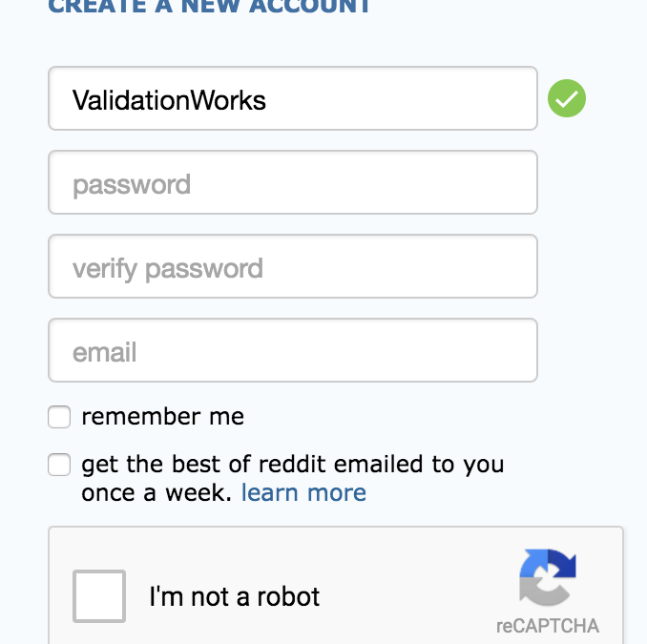Screen dimensions: 647x644
Task: Click the "remember me" label text
Action: pos(163,417)
